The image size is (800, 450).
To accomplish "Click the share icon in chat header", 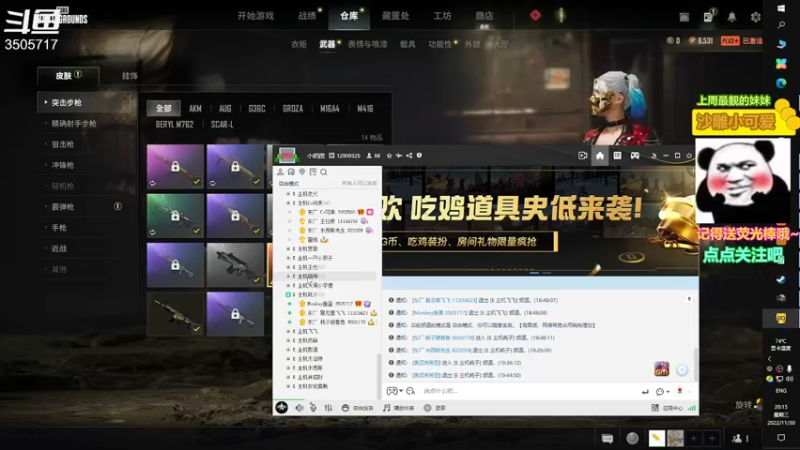I will click(x=409, y=156).
